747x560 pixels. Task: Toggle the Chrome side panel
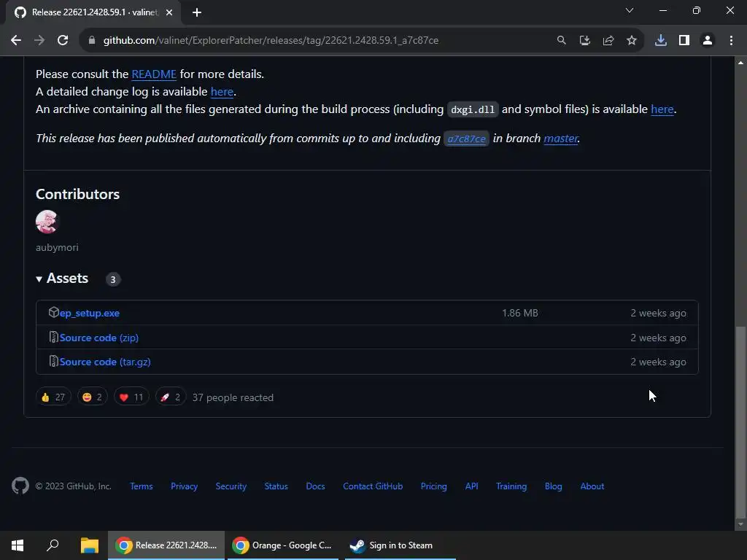[x=684, y=41]
